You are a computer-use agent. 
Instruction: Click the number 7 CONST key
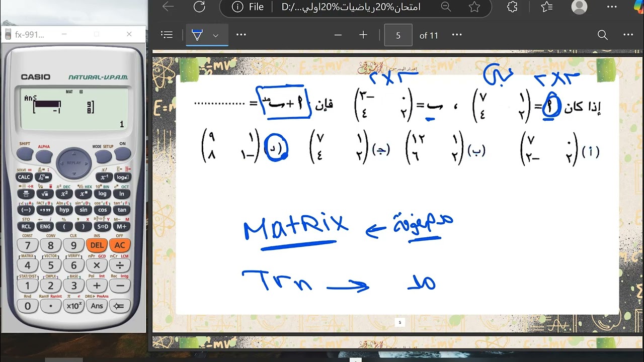point(28,245)
